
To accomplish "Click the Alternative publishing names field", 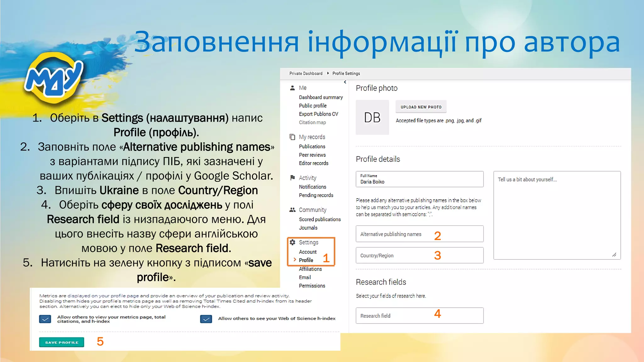I will click(x=419, y=234).
